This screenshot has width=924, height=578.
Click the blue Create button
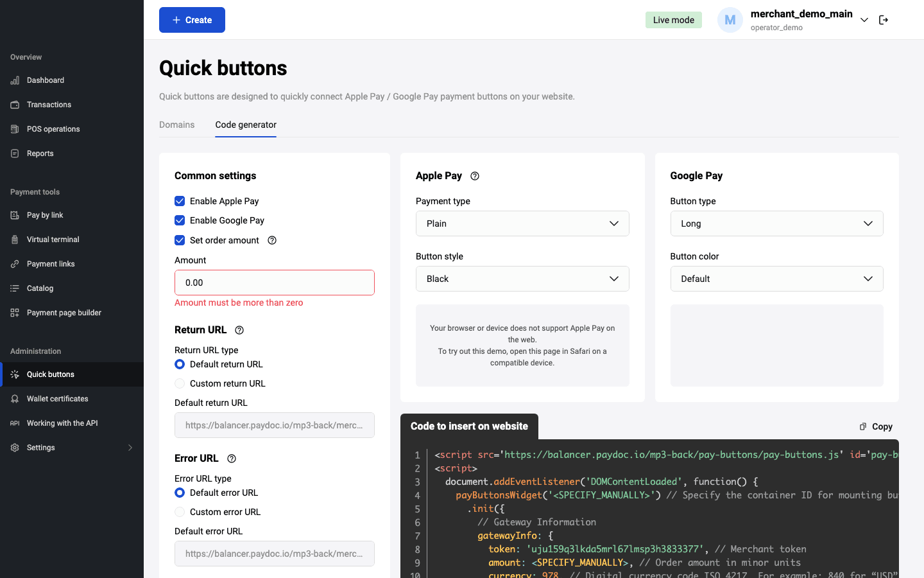pos(192,20)
